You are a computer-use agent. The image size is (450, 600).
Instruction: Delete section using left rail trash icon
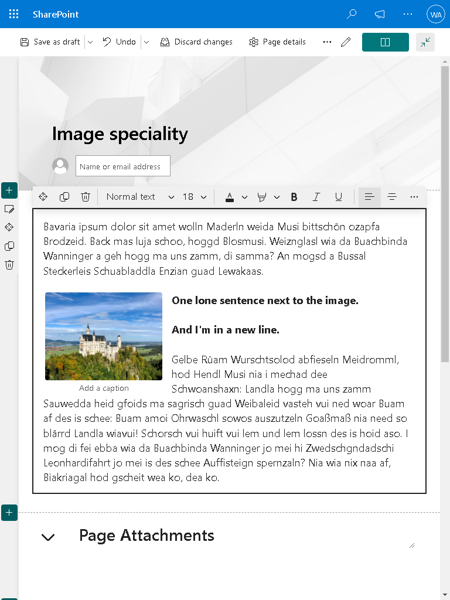9,265
